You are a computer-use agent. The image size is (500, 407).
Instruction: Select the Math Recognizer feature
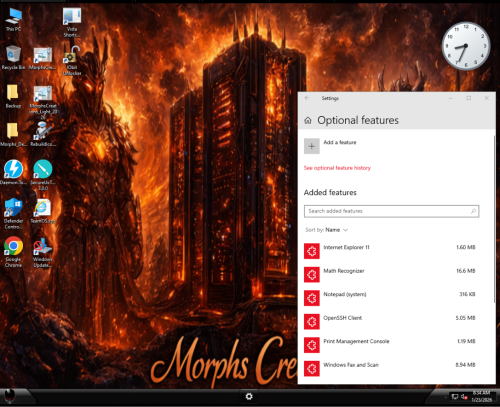pyautogui.click(x=390, y=274)
